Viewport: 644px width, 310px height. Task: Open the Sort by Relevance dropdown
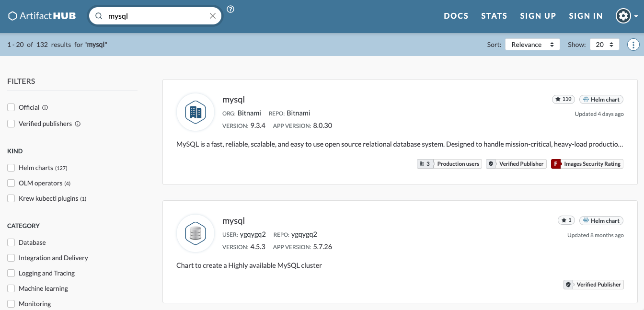tap(532, 45)
